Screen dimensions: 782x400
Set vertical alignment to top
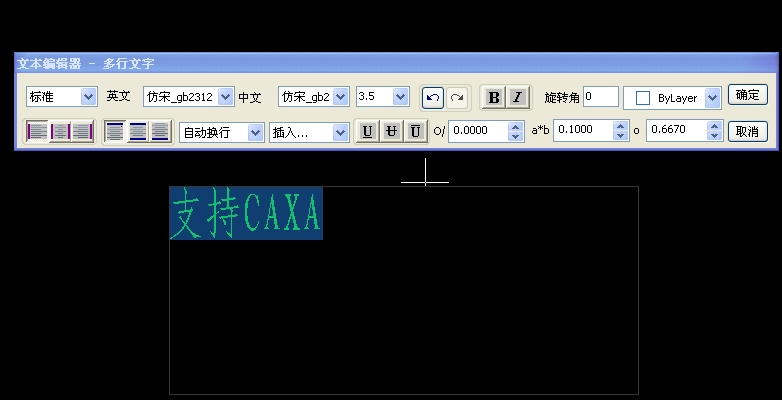coord(115,132)
